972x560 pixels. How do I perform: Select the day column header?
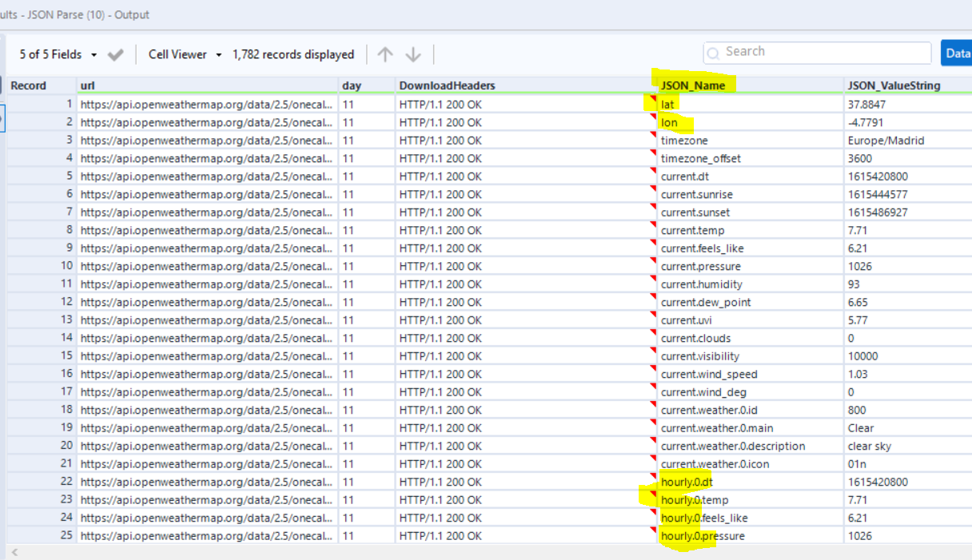[366, 85]
